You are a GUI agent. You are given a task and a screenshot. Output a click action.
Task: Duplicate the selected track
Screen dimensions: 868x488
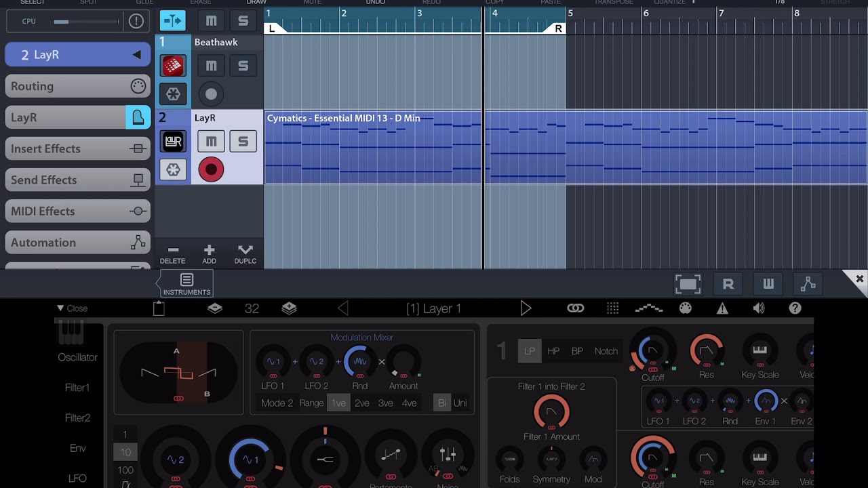pos(245,254)
